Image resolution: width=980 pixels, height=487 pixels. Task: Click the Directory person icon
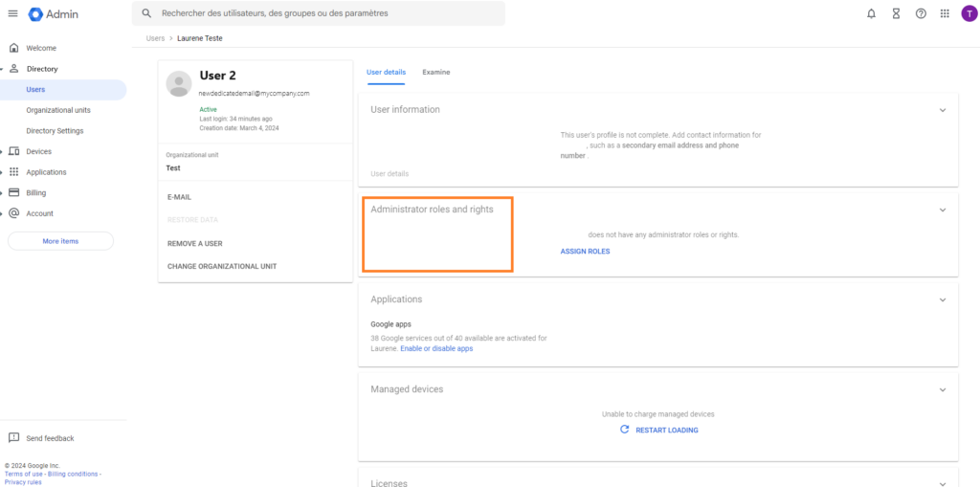[x=13, y=69]
